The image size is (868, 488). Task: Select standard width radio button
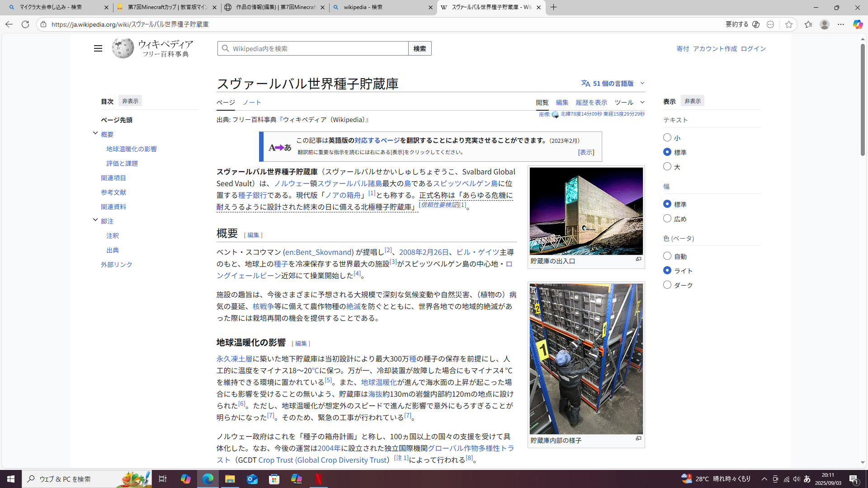667,204
